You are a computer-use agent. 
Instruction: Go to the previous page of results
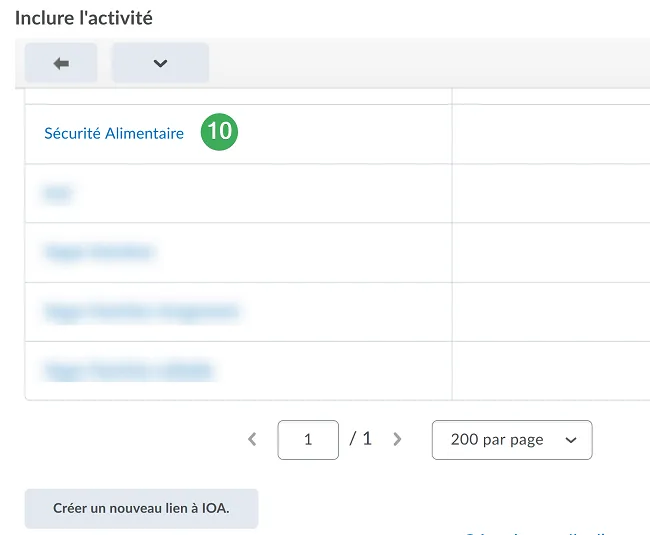coord(252,439)
